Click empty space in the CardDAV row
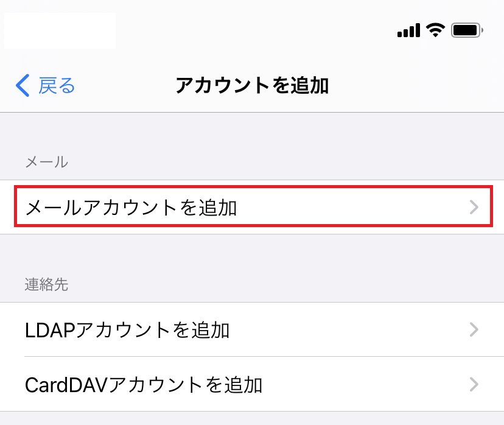504x425 pixels. tap(365, 384)
